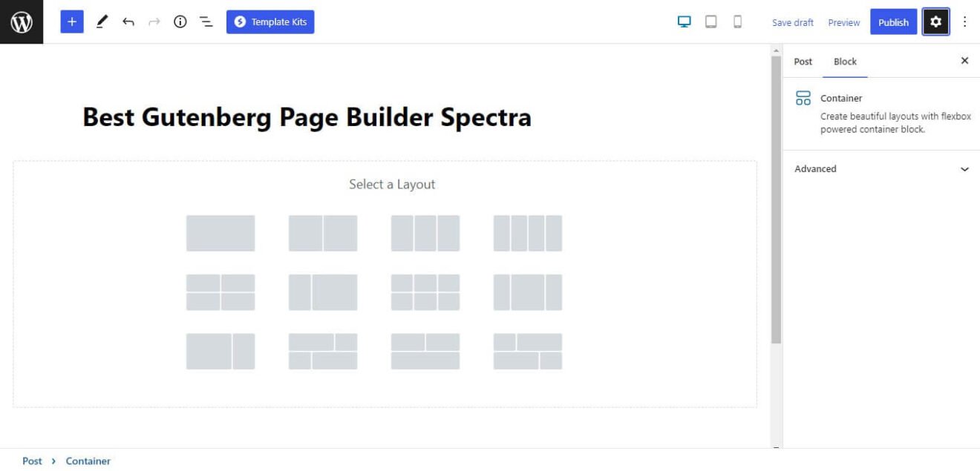Select the single column layout

click(x=220, y=234)
